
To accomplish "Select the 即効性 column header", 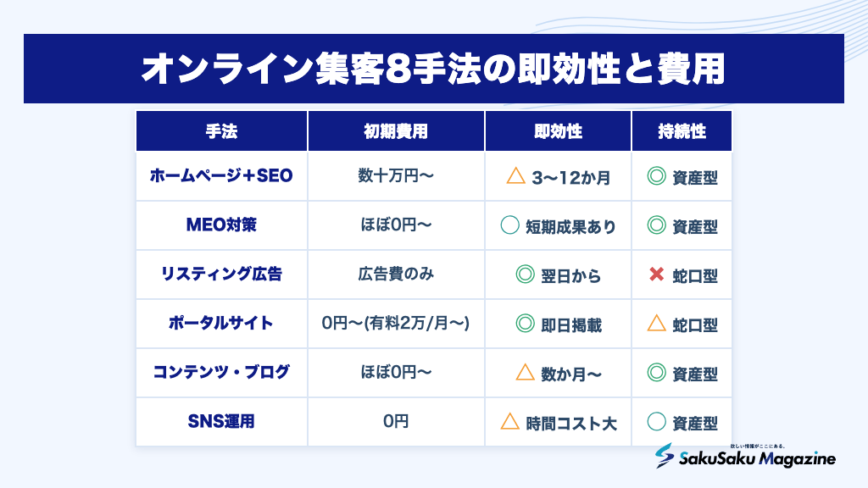I will tap(558, 131).
